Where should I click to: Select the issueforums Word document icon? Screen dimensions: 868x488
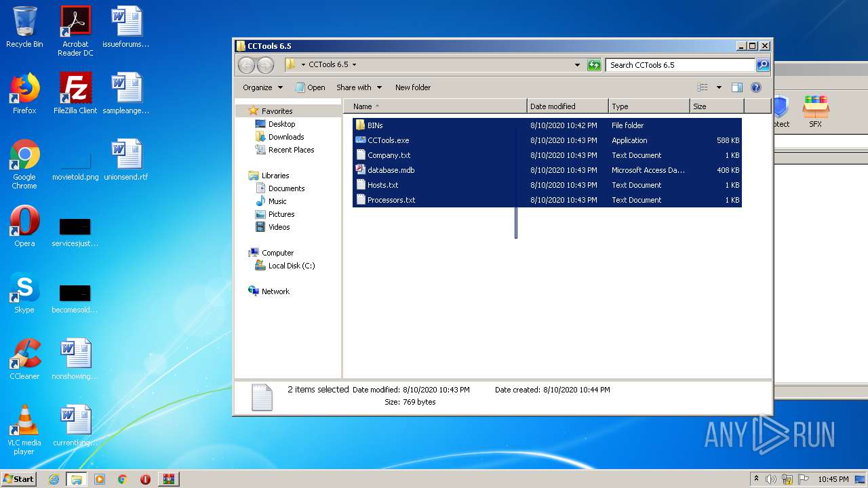(x=126, y=27)
